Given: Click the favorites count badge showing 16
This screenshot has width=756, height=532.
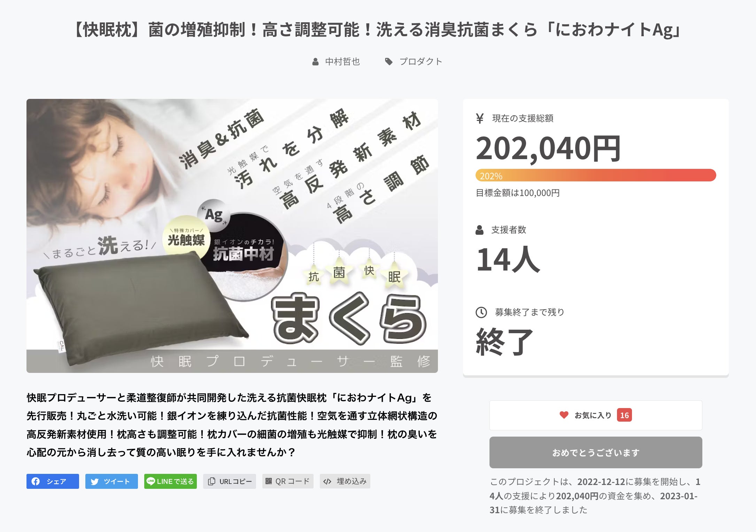Looking at the screenshot, I should (x=624, y=415).
